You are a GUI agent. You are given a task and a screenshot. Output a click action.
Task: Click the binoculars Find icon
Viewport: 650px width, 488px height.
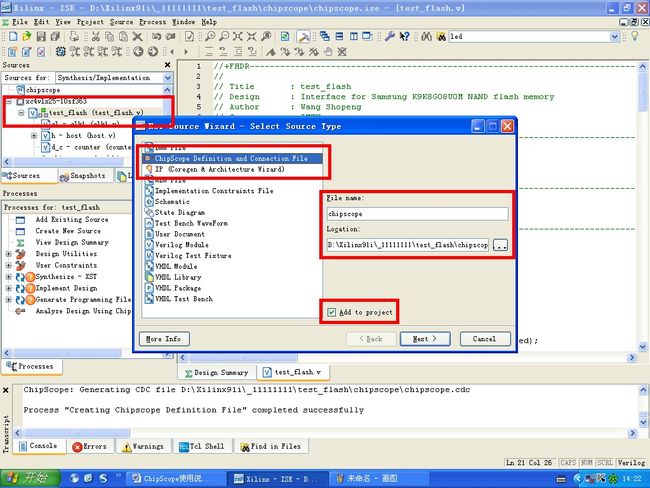427,36
